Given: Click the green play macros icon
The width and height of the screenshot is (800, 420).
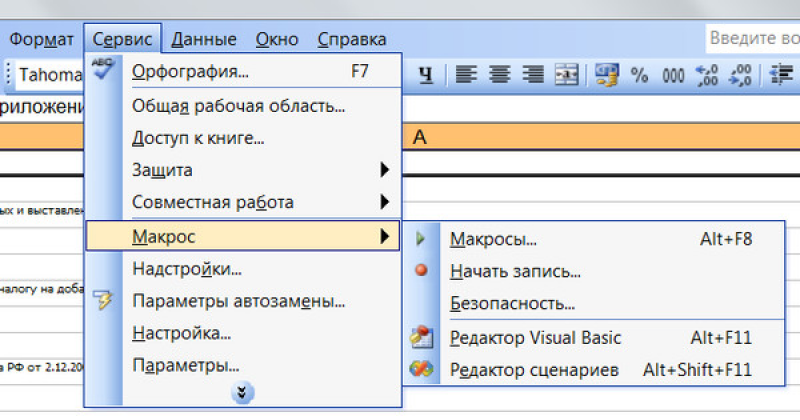Looking at the screenshot, I should click(x=420, y=238).
